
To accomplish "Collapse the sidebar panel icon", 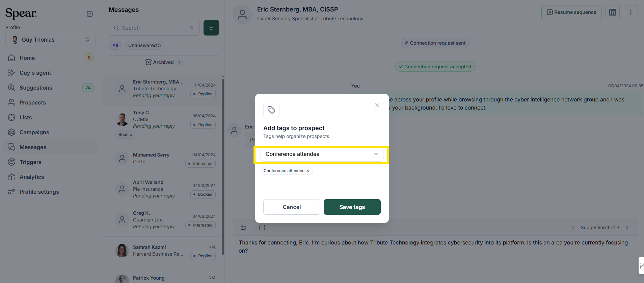I will click(x=90, y=14).
